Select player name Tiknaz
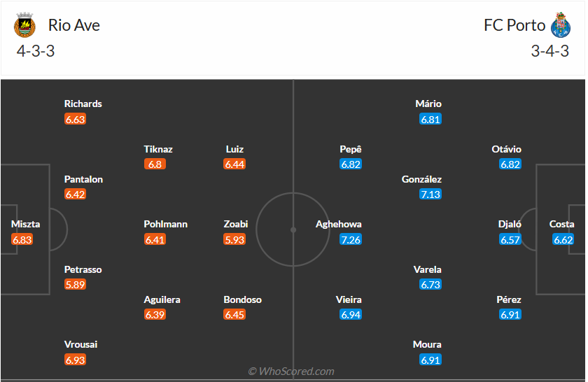This screenshot has height=382, width=588. coord(158,149)
